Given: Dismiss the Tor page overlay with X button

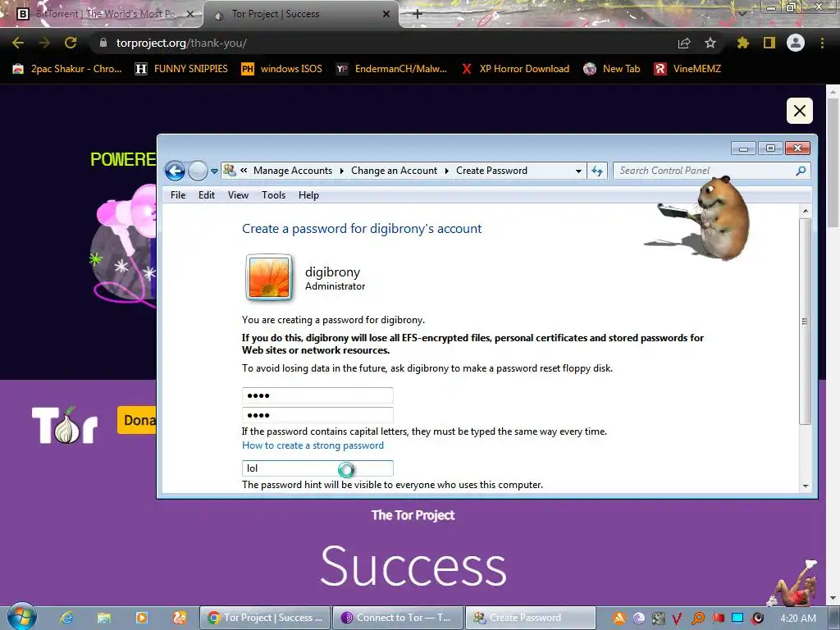Looking at the screenshot, I should 799,111.
